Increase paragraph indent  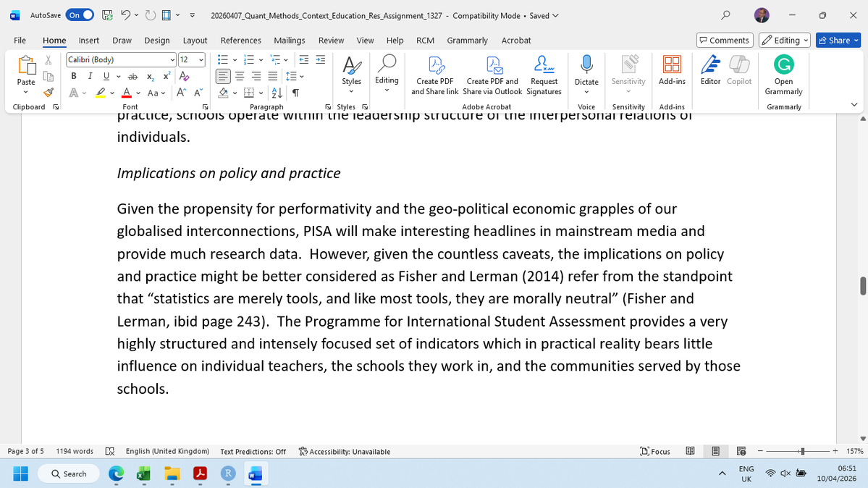[x=321, y=60]
